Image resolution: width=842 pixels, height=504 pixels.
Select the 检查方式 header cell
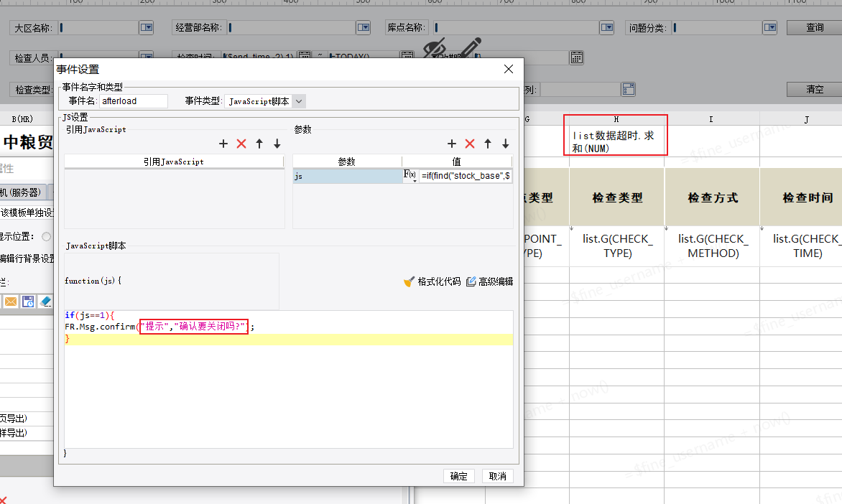click(x=713, y=197)
